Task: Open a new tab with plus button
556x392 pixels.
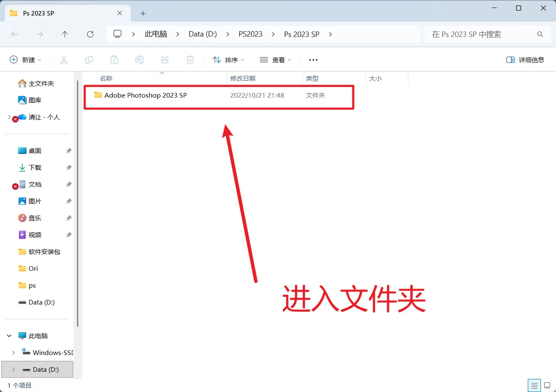Action: coord(143,13)
